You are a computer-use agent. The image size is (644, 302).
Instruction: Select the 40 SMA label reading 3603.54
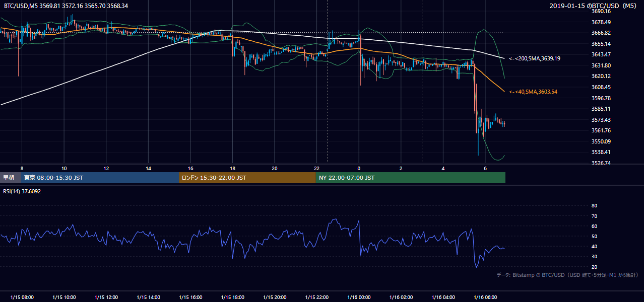[533, 92]
